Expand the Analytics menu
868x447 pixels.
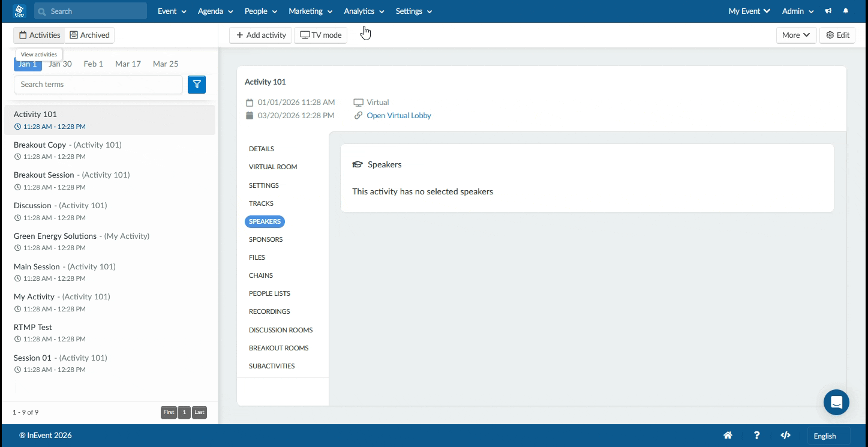(x=364, y=11)
